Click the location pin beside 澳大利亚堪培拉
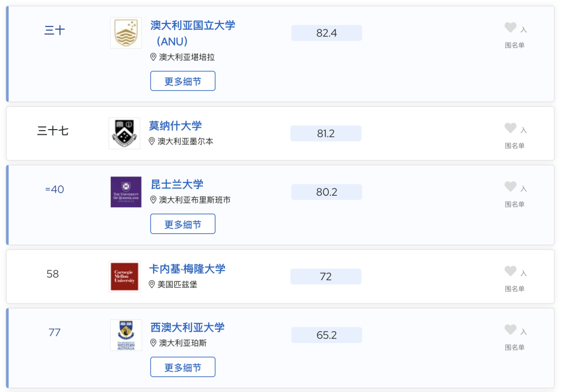The image size is (562, 392). pos(153,57)
